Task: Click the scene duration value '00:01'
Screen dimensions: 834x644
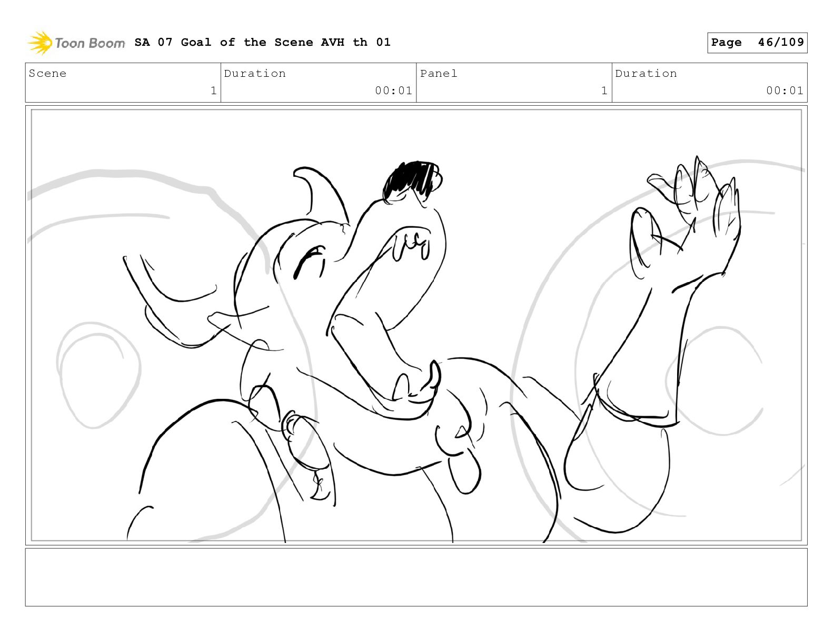Action: 393,90
